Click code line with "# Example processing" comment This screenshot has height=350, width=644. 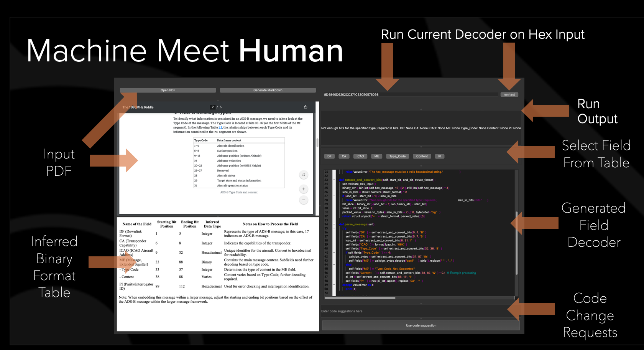click(x=411, y=273)
